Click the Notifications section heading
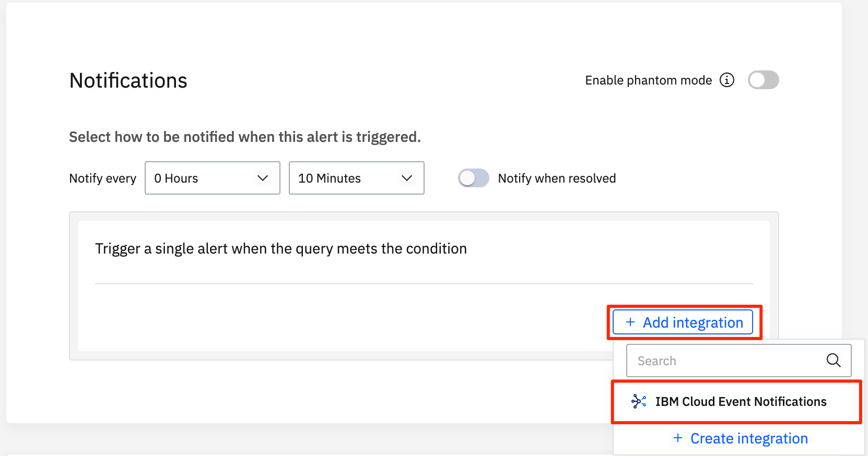Screen dimensions: 868x456 pos(128,81)
